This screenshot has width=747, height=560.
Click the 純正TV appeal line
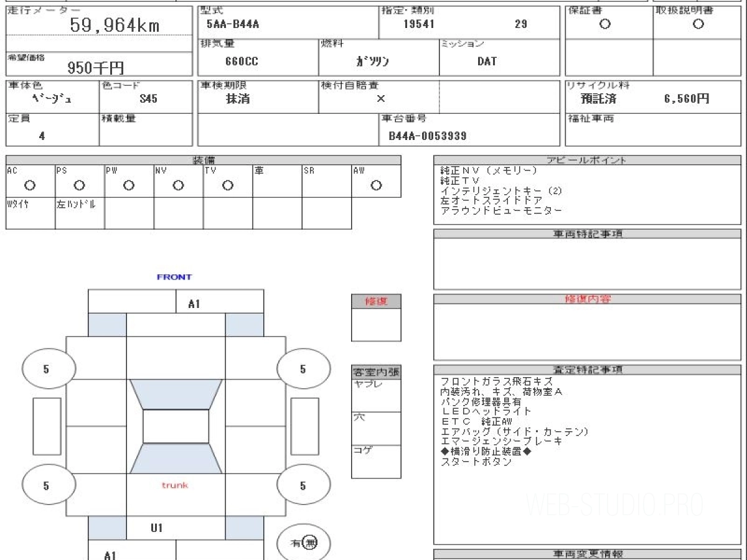(x=460, y=180)
